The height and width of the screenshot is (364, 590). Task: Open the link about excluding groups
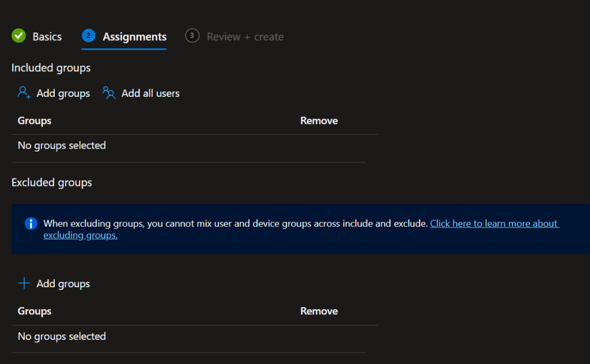pos(494,223)
